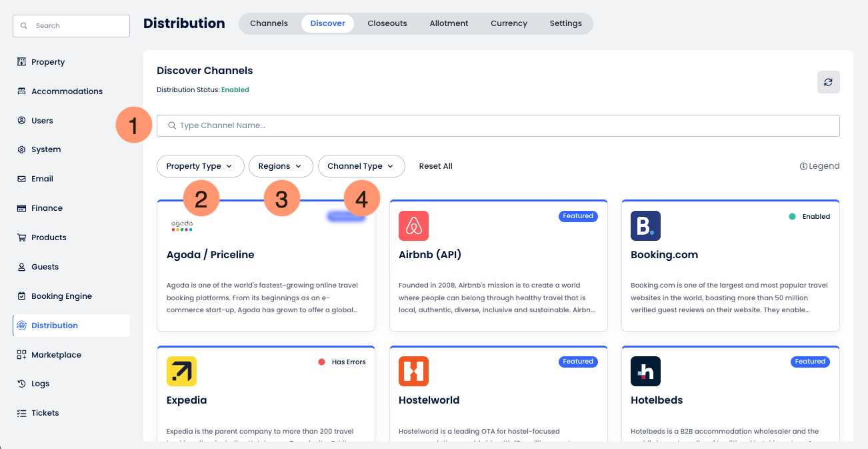Image resolution: width=868 pixels, height=449 pixels.
Task: Click the Airbnb logo icon
Action: [x=413, y=226]
